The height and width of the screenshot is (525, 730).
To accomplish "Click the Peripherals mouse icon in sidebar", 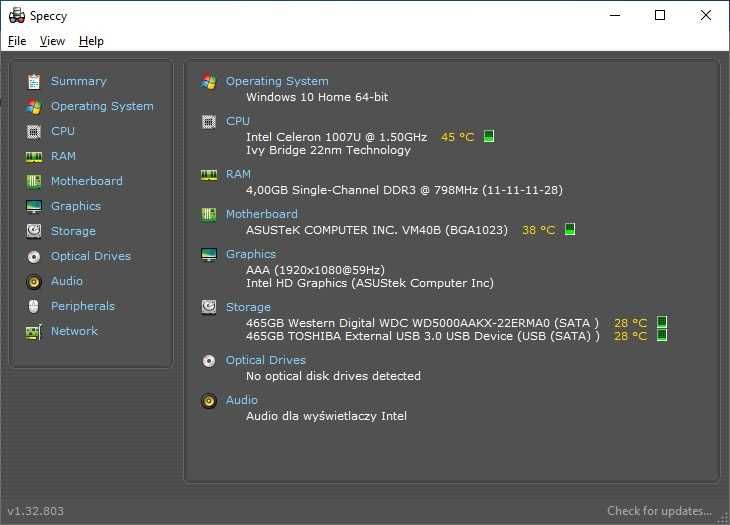I will tap(34, 306).
